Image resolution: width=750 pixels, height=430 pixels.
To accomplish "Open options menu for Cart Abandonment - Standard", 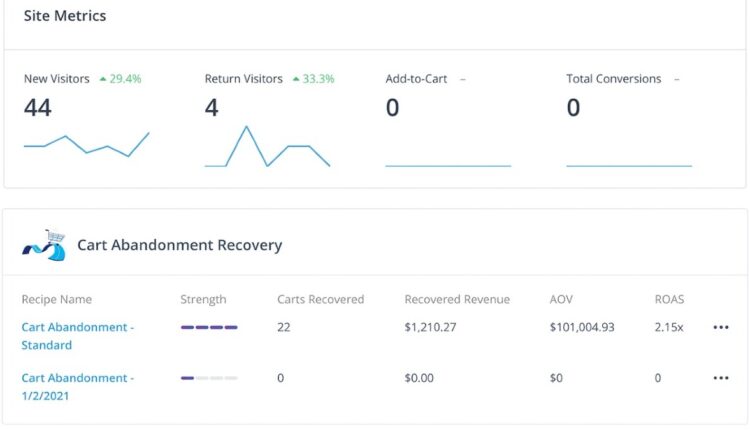I will (x=721, y=327).
